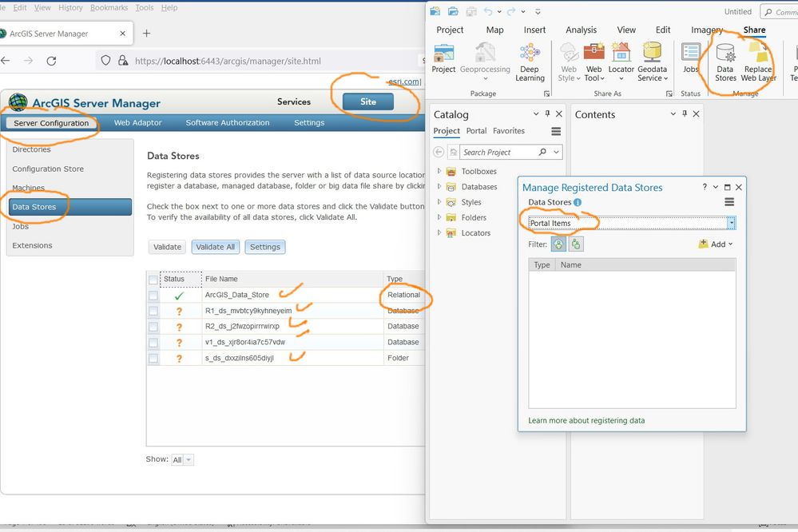Open the Jobs status tool
This screenshot has width=798, height=532.
point(691,58)
